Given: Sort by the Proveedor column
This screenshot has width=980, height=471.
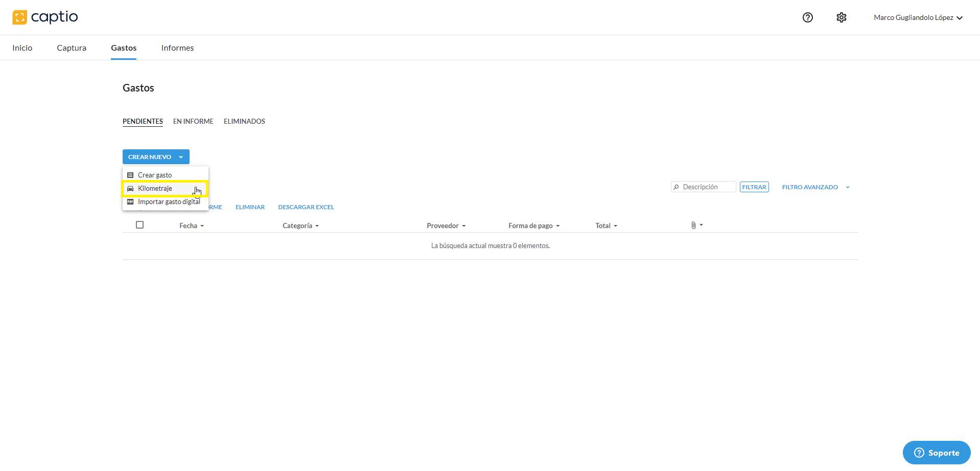Looking at the screenshot, I should (x=446, y=226).
